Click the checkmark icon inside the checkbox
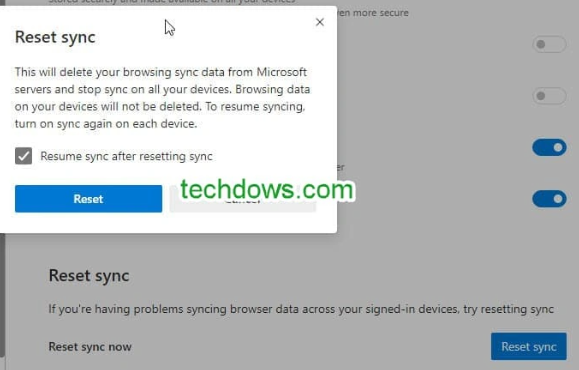579x370 pixels. [23, 156]
